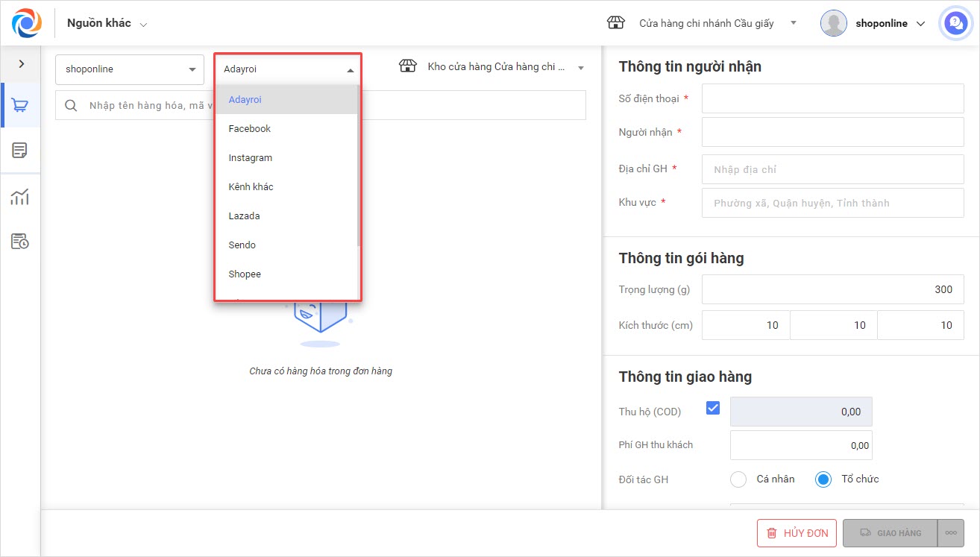Choose Shopee from the channel list
Screen dimensions: 980x557
[x=245, y=274]
